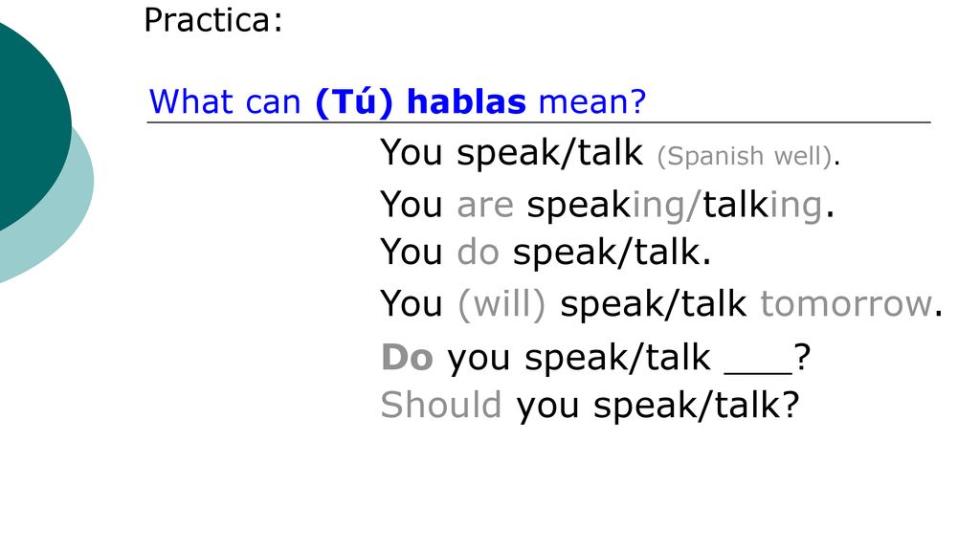Click the bold gray 'Do' word
980x551 pixels.
pos(407,358)
